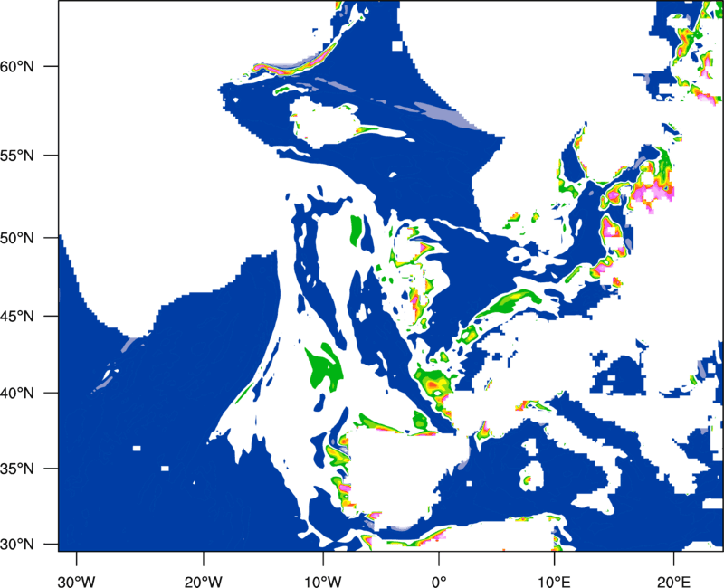
Task: Click the 60°N latitude label
Action: pyautogui.click(x=17, y=66)
